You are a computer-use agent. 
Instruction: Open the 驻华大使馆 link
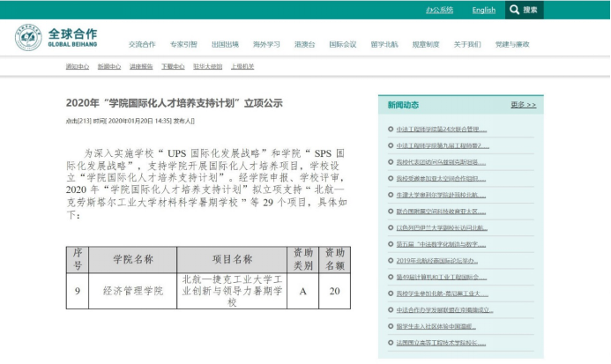coord(207,67)
